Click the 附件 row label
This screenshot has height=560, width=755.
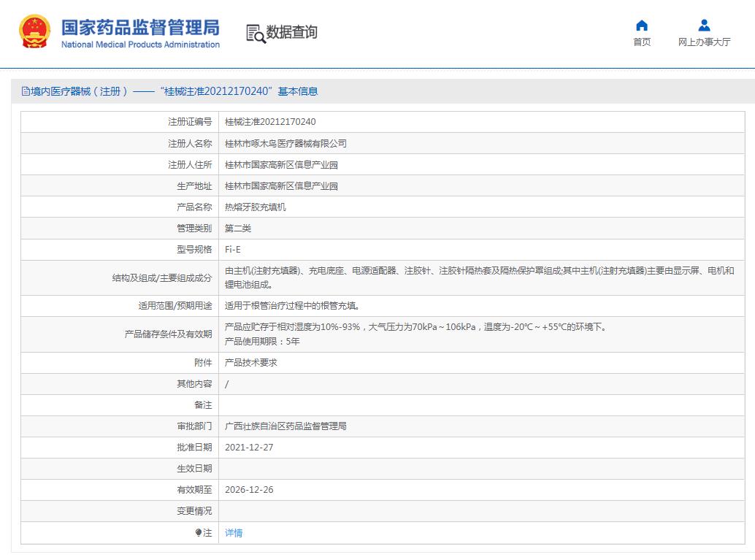coord(203,363)
